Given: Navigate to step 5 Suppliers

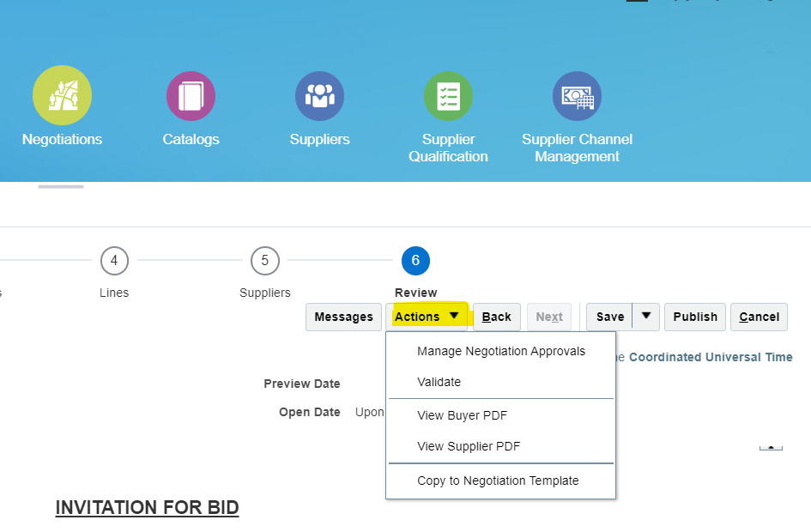Looking at the screenshot, I should pyautogui.click(x=264, y=261).
